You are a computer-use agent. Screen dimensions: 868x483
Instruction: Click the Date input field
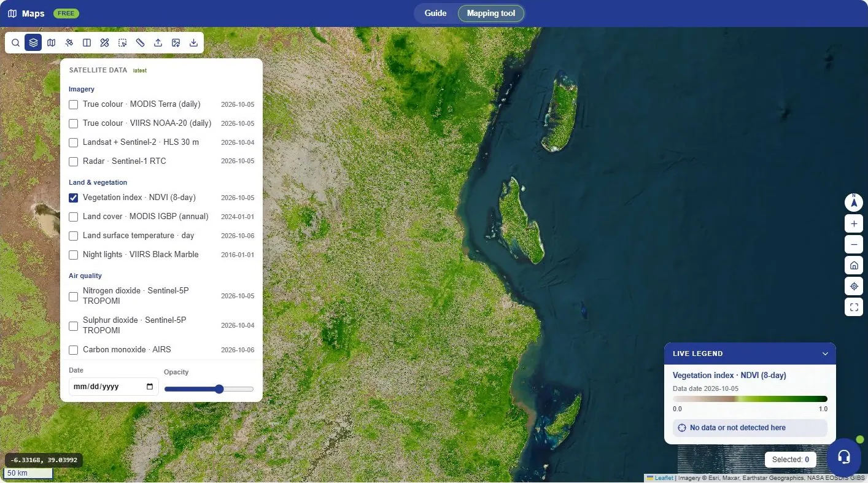click(x=114, y=387)
